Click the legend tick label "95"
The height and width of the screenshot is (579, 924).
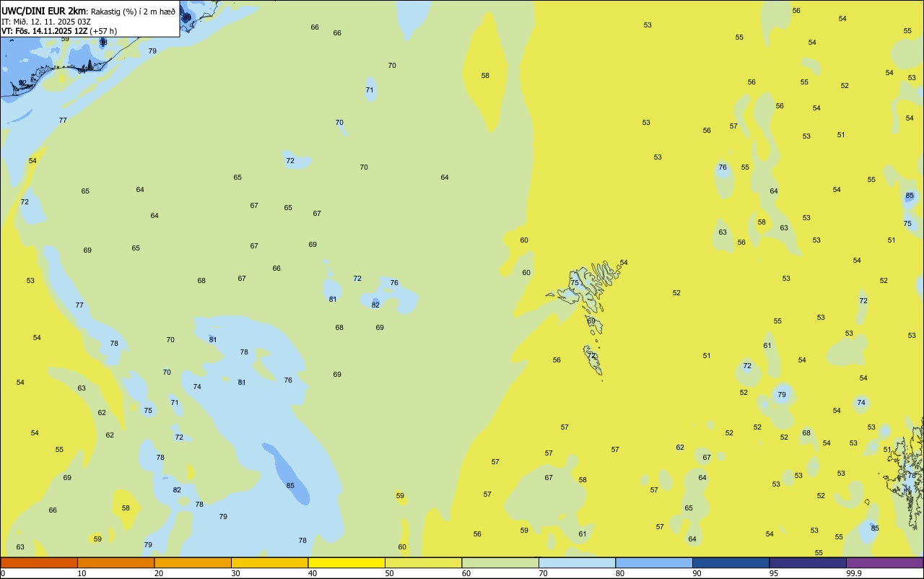773,573
